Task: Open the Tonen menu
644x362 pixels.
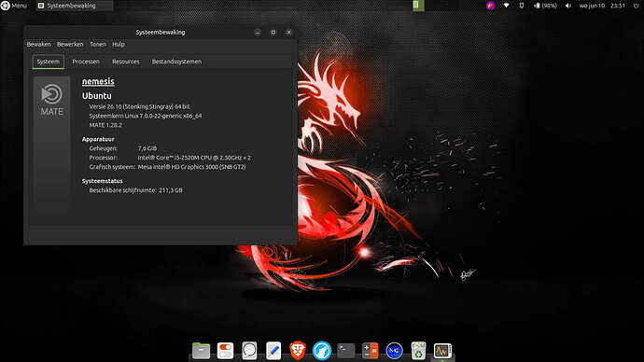Action: point(98,45)
